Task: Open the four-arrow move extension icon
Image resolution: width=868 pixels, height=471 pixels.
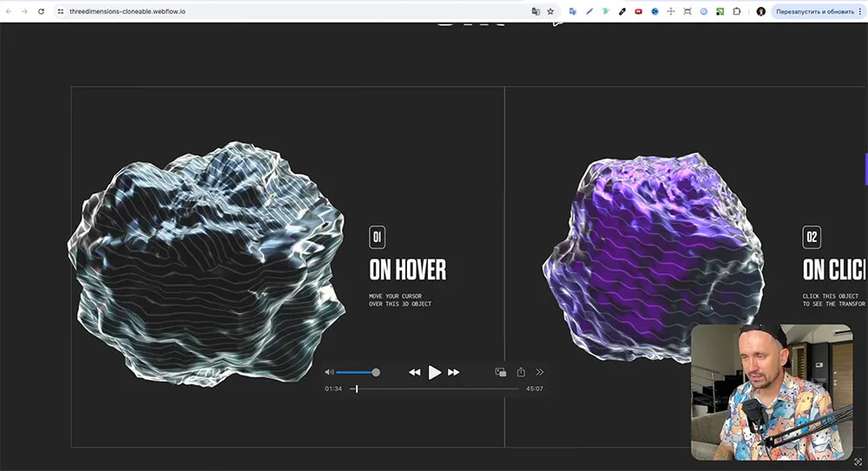Action: (671, 11)
